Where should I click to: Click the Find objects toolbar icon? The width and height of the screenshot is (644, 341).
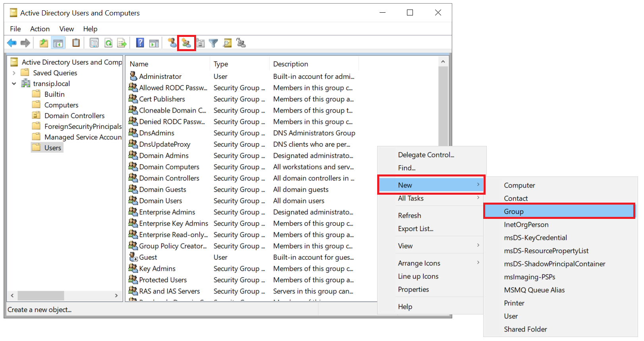coord(228,43)
